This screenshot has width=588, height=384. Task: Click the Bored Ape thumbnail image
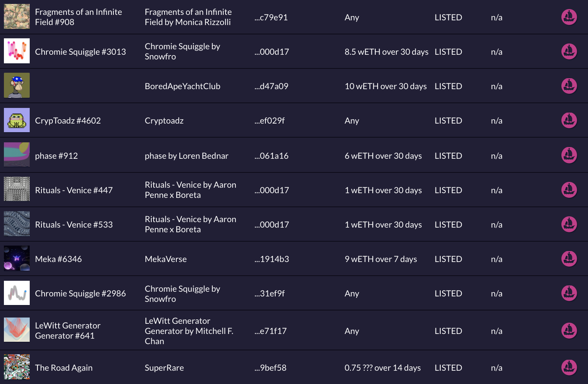tap(17, 85)
